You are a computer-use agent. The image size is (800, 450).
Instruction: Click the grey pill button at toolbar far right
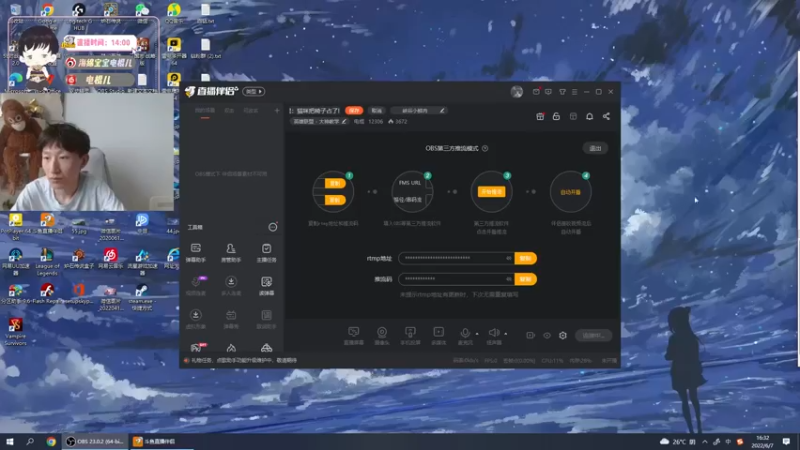[x=593, y=335]
